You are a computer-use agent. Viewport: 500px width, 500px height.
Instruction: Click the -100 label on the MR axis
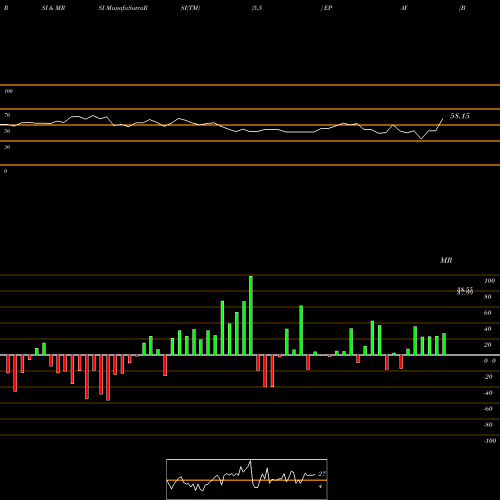point(490,441)
